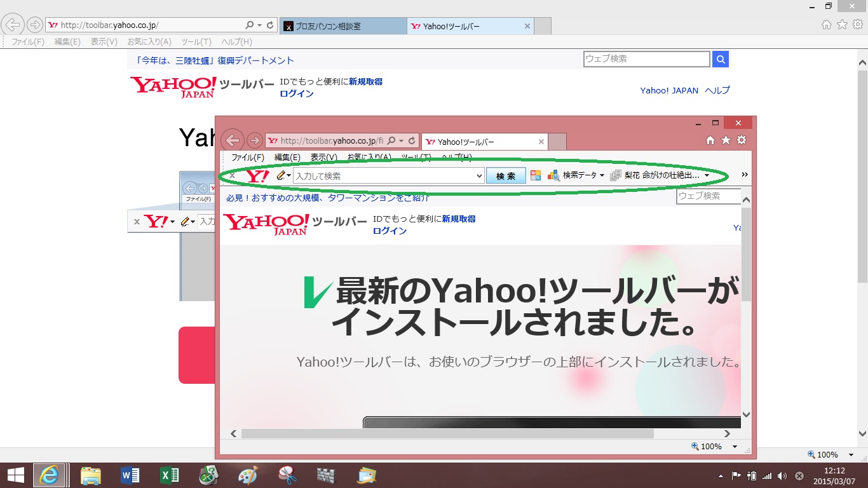The width and height of the screenshot is (868, 488).
Task: Open Snipping Tool from the taskbar
Action: click(287, 475)
